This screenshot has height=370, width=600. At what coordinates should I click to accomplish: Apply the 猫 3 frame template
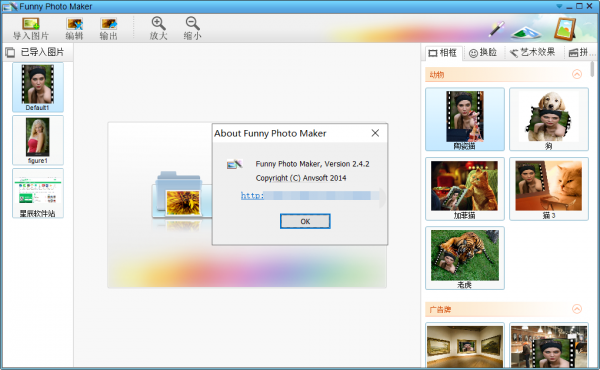tap(549, 189)
